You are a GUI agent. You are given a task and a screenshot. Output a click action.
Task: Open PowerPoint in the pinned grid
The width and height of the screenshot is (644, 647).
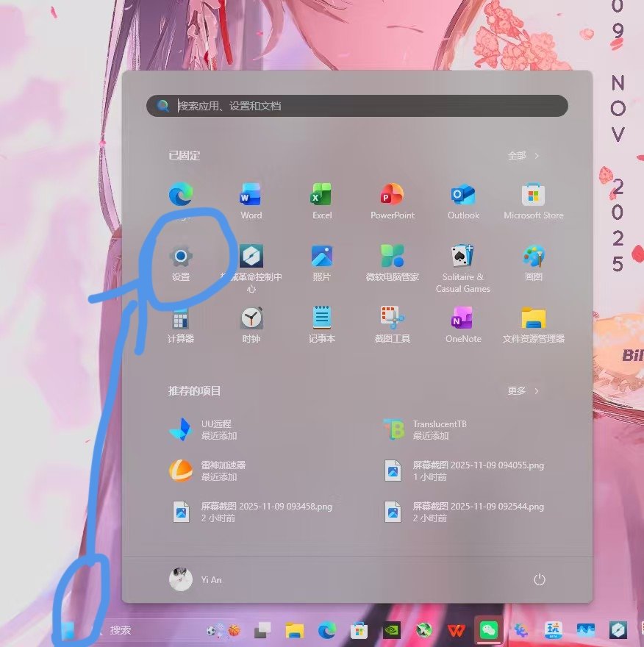pos(393,194)
